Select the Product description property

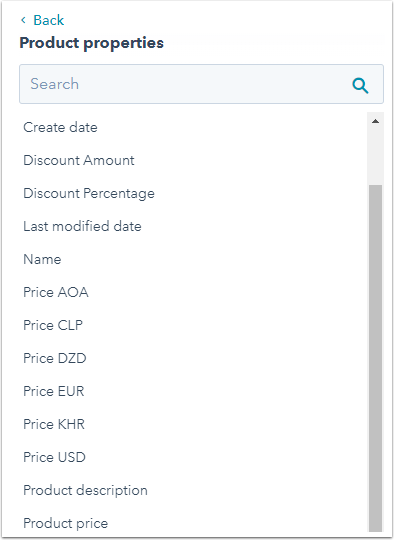click(85, 490)
